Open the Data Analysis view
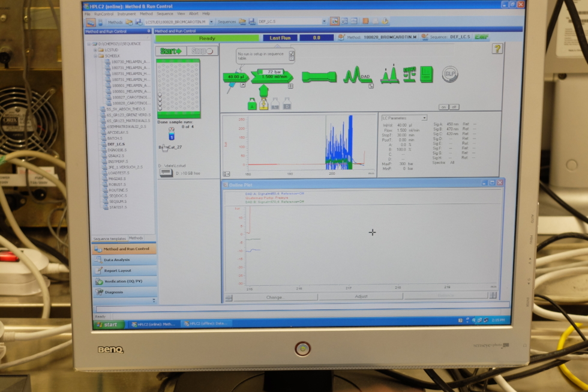588x392 pixels. (x=124, y=259)
